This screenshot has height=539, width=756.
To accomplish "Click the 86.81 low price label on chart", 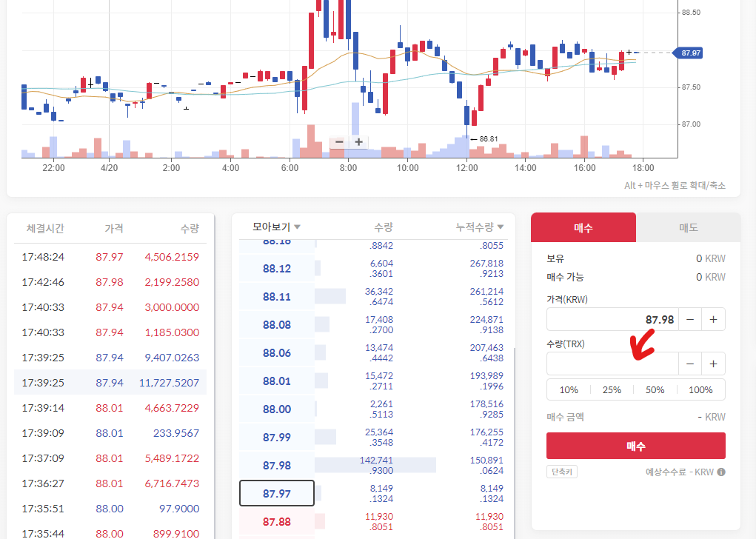I will (489, 139).
